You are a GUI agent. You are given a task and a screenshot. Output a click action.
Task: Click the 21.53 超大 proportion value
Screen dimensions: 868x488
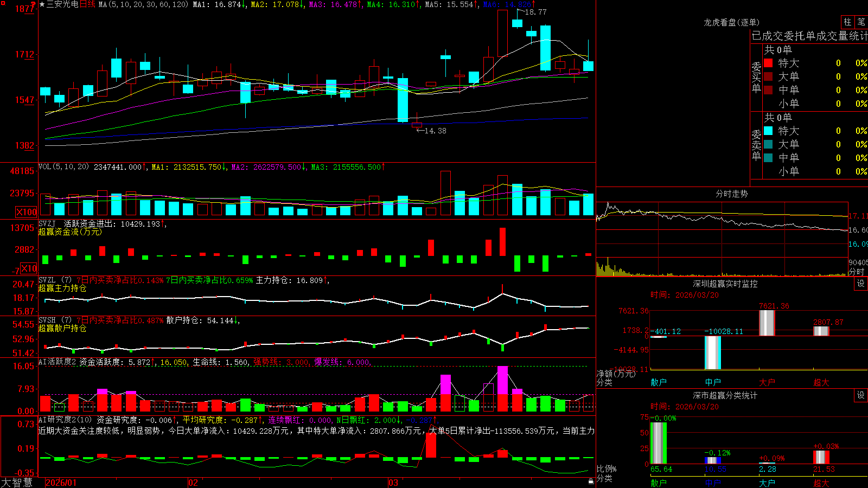(x=824, y=469)
